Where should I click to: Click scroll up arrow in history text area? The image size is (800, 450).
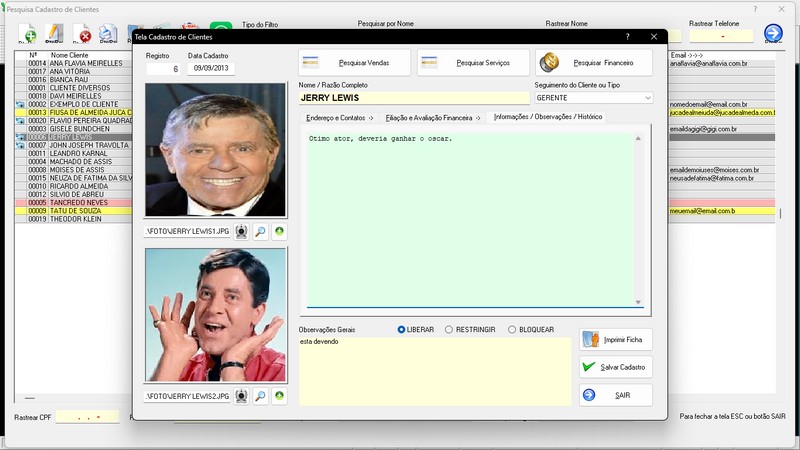coord(638,139)
